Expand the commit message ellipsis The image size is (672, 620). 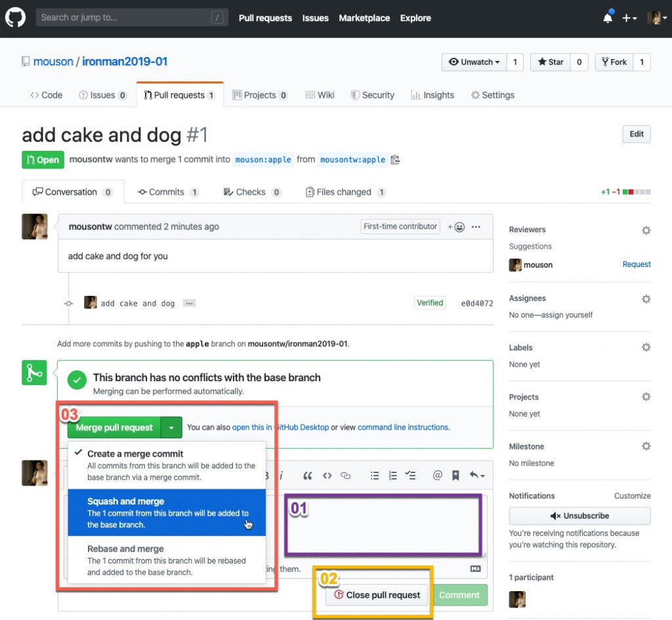click(x=189, y=303)
